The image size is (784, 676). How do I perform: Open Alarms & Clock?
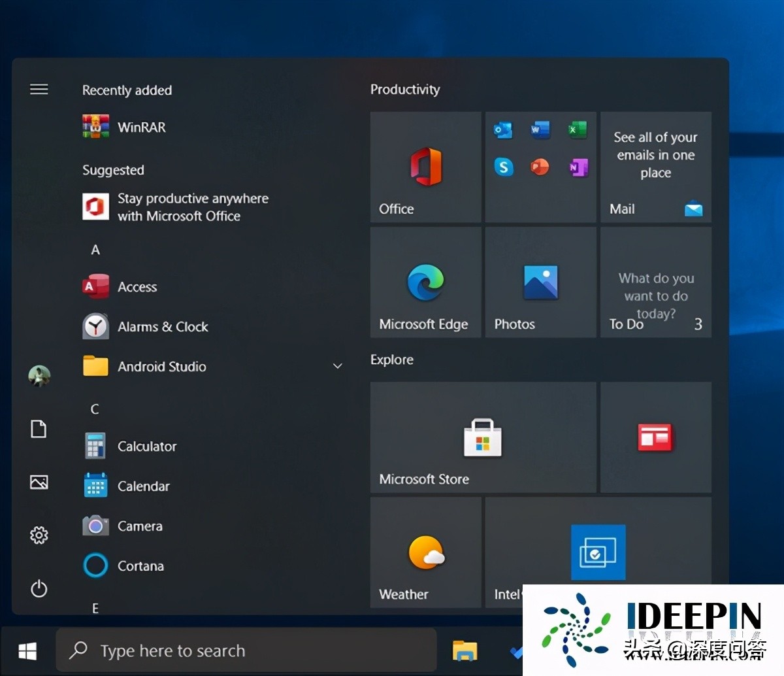click(x=162, y=326)
